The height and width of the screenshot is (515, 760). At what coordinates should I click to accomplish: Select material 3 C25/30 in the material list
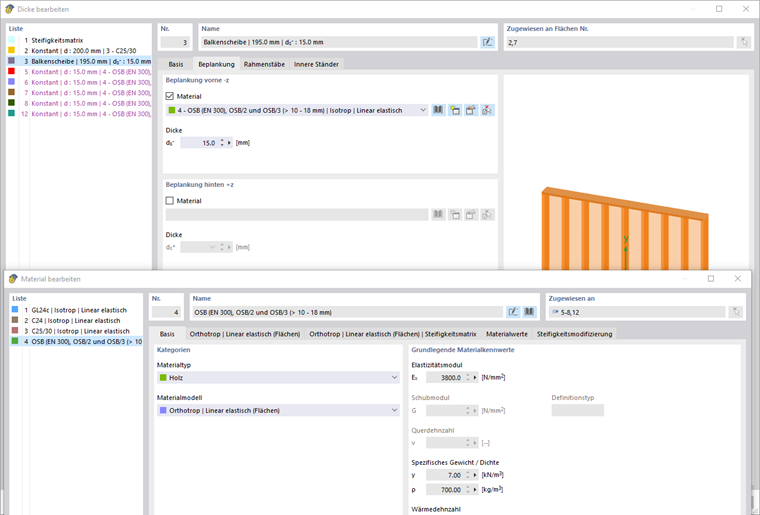(77, 331)
